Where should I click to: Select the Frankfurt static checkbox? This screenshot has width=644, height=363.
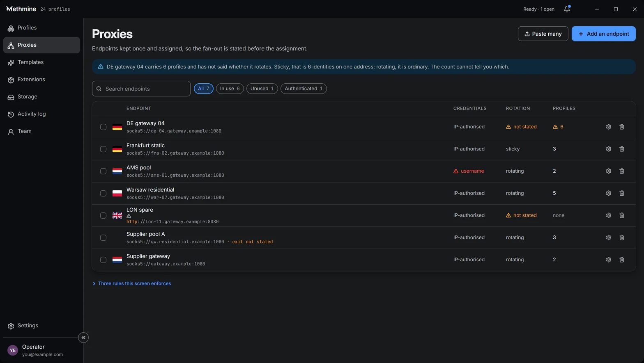(x=103, y=149)
